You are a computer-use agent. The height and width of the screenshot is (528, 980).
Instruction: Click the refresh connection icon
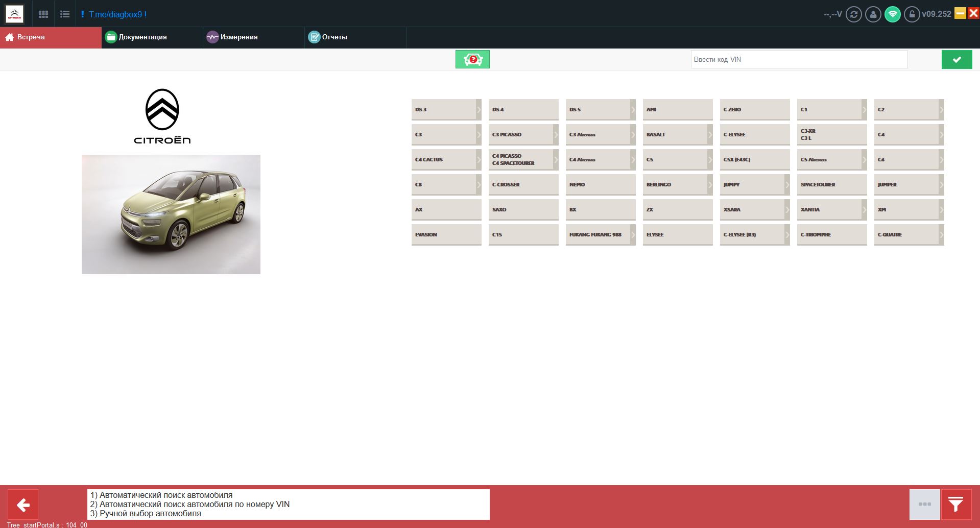pos(853,14)
